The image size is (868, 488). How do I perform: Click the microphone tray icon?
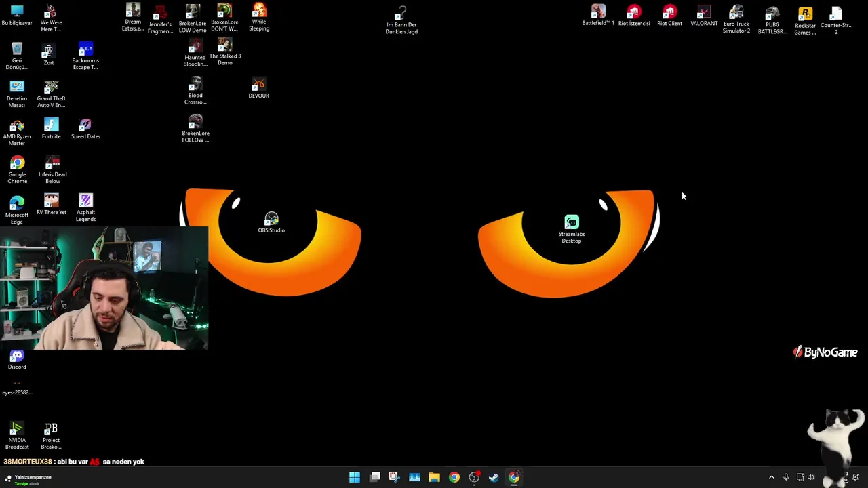tap(786, 477)
